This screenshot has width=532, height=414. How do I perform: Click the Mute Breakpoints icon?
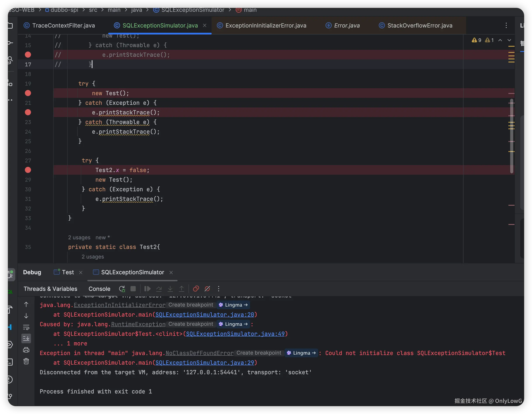[x=207, y=289]
